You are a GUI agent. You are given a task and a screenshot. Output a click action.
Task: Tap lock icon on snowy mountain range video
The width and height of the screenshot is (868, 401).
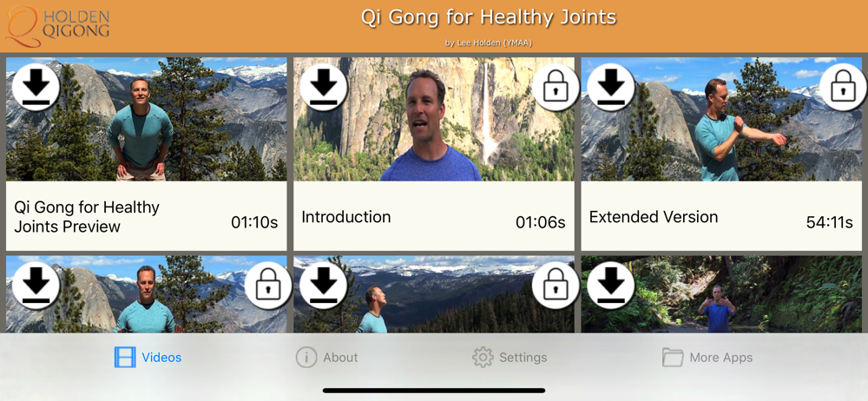coord(556,286)
